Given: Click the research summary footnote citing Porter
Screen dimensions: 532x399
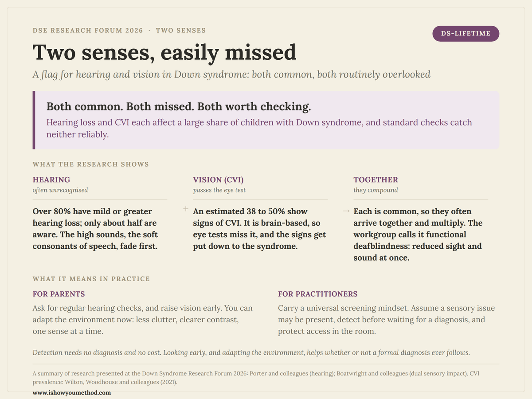Looking at the screenshot, I should point(256,378).
